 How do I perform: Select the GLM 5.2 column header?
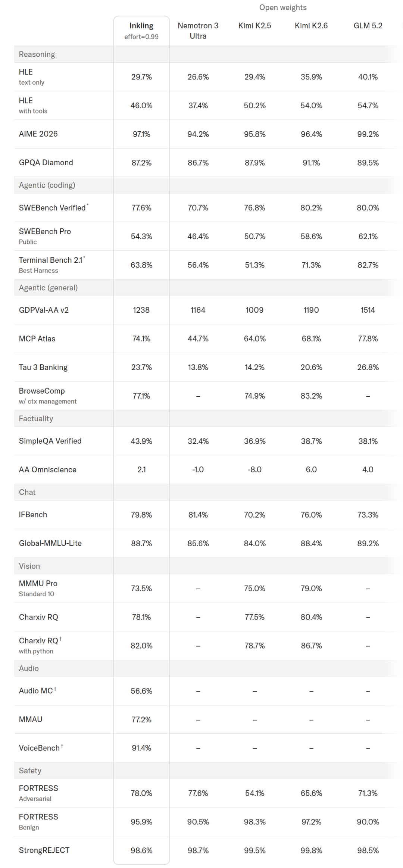(x=368, y=26)
